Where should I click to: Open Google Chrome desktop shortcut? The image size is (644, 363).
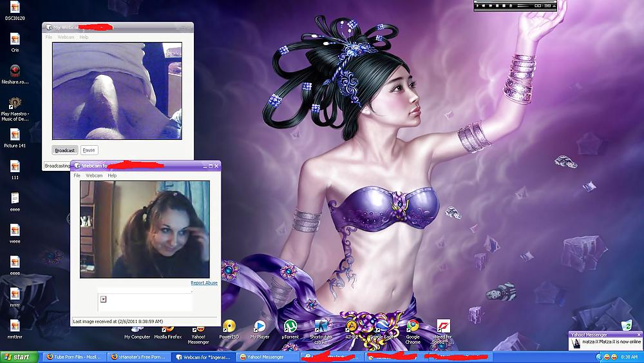point(413,331)
